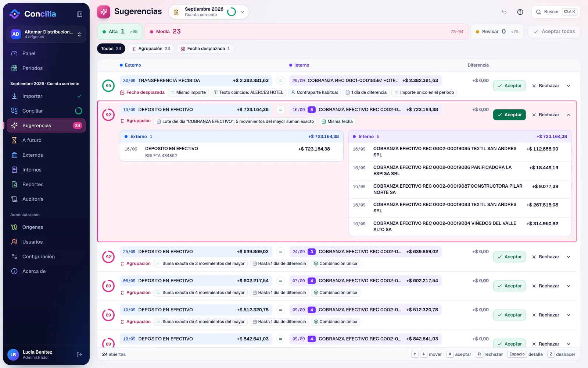Click the log out icon next to Lucía Benítez
This screenshot has width=588, height=368.
point(79,355)
